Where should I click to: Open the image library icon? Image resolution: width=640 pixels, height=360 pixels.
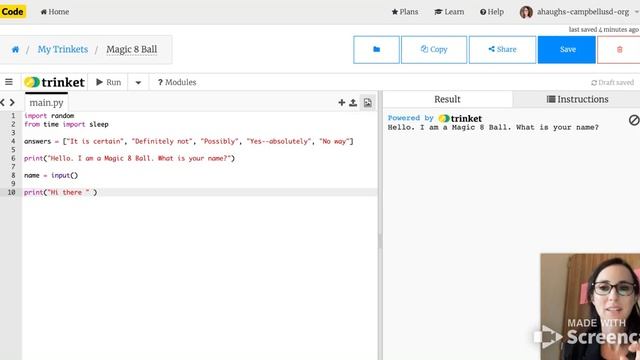(368, 102)
